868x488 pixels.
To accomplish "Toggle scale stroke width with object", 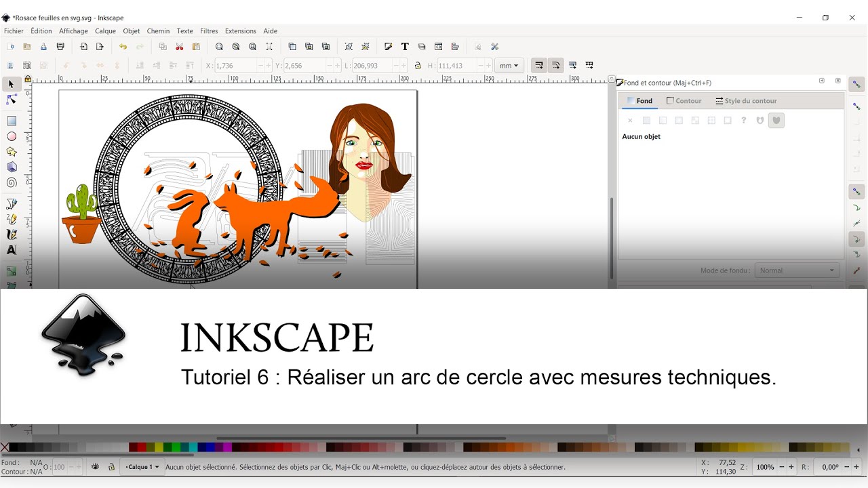I will click(x=539, y=66).
